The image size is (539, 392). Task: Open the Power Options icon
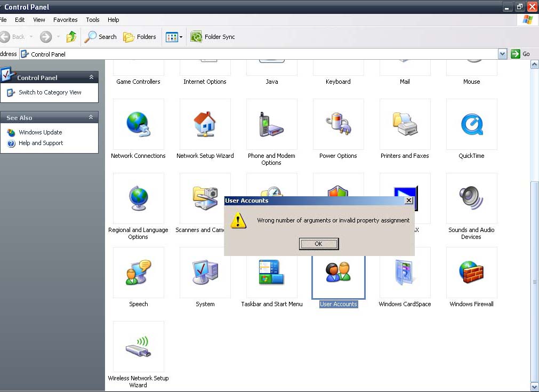pyautogui.click(x=338, y=125)
